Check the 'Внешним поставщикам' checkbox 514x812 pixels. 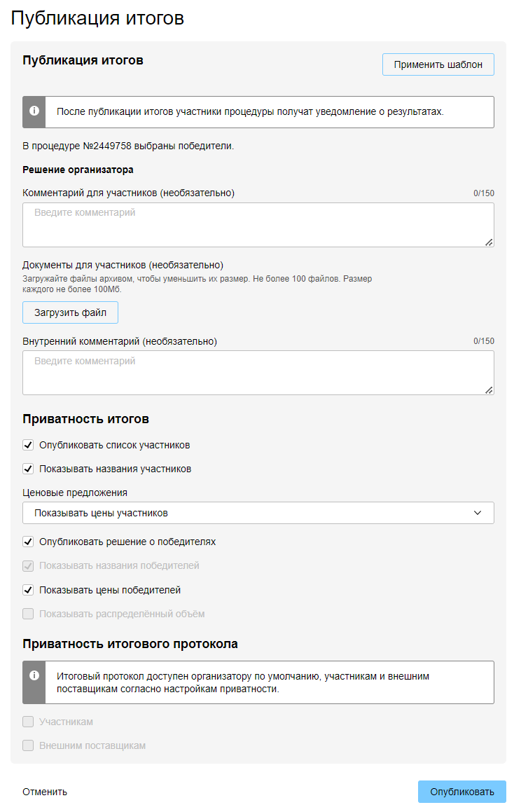[x=28, y=745]
